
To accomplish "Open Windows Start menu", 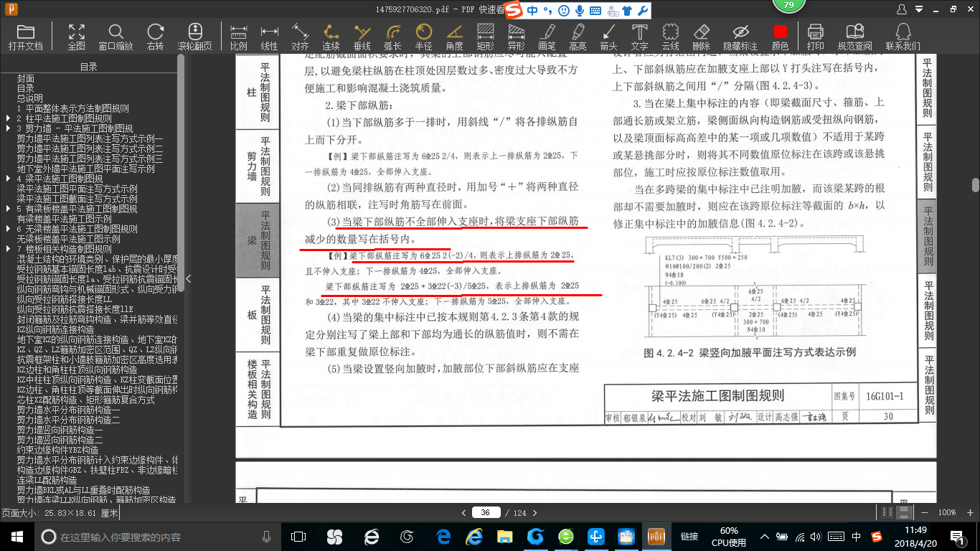I will [x=16, y=537].
